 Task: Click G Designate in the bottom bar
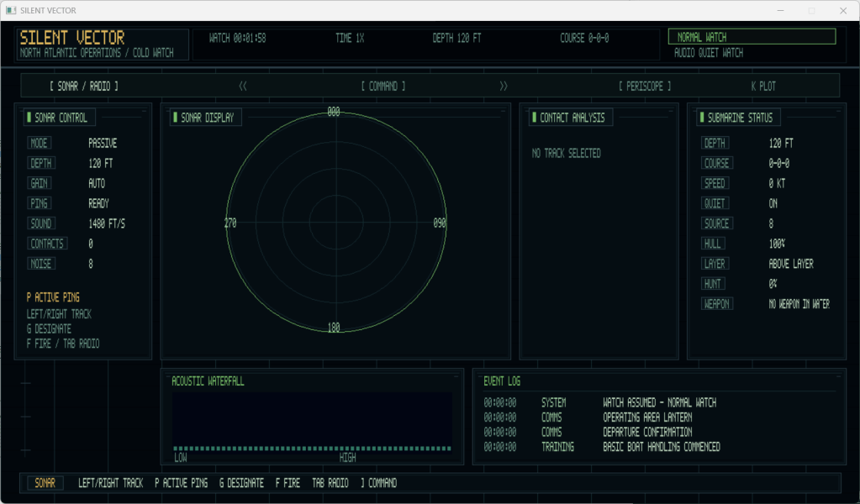[241, 483]
